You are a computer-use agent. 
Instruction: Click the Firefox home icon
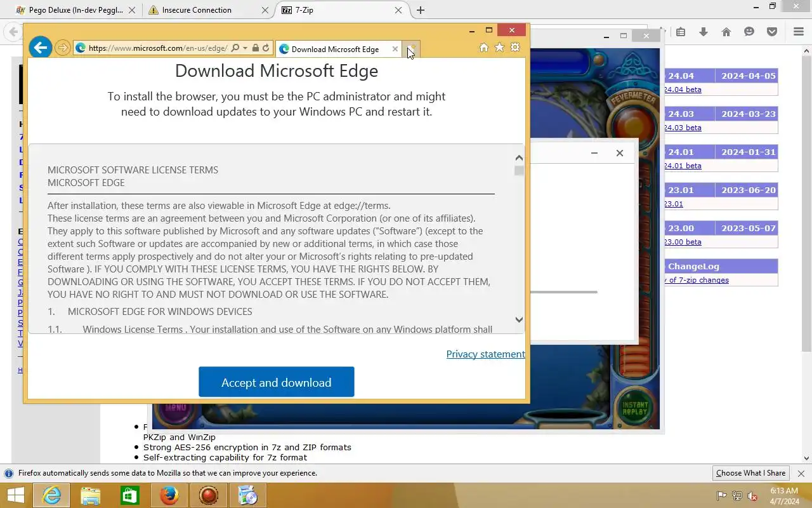[x=726, y=32]
